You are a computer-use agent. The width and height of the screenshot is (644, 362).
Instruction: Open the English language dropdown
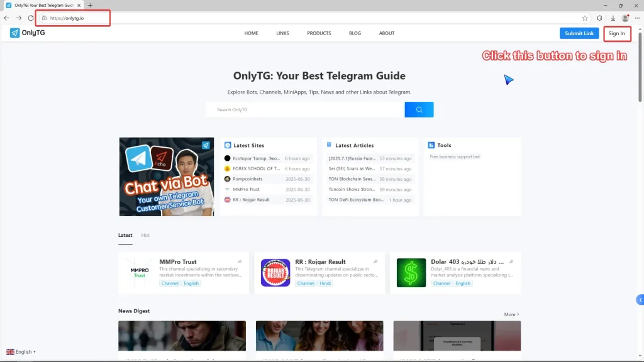tap(21, 352)
